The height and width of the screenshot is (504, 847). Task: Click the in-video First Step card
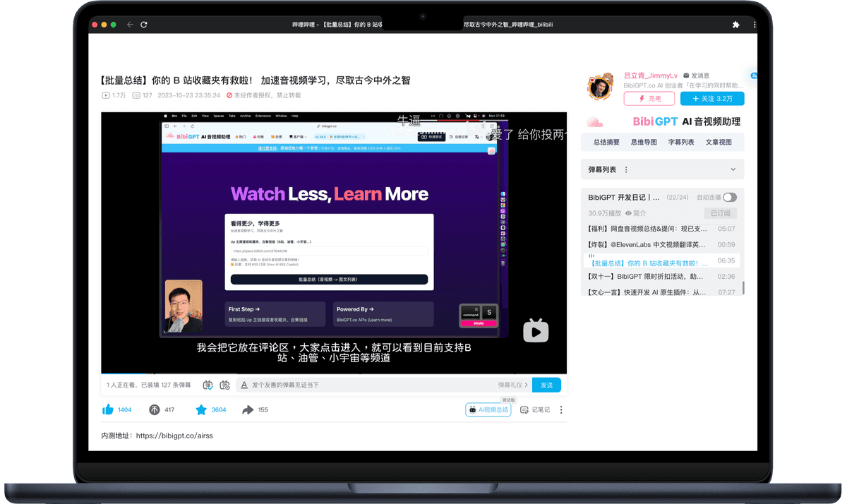[x=275, y=314]
